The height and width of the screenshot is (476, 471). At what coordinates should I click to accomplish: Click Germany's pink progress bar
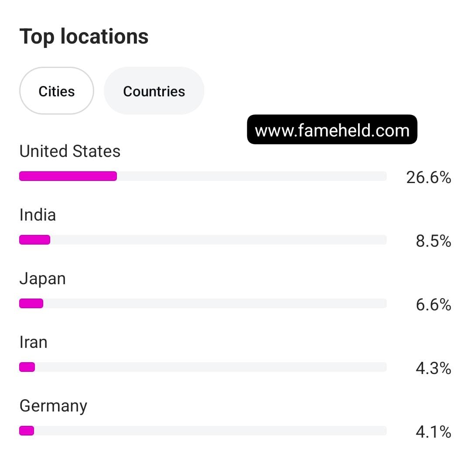[x=27, y=431]
